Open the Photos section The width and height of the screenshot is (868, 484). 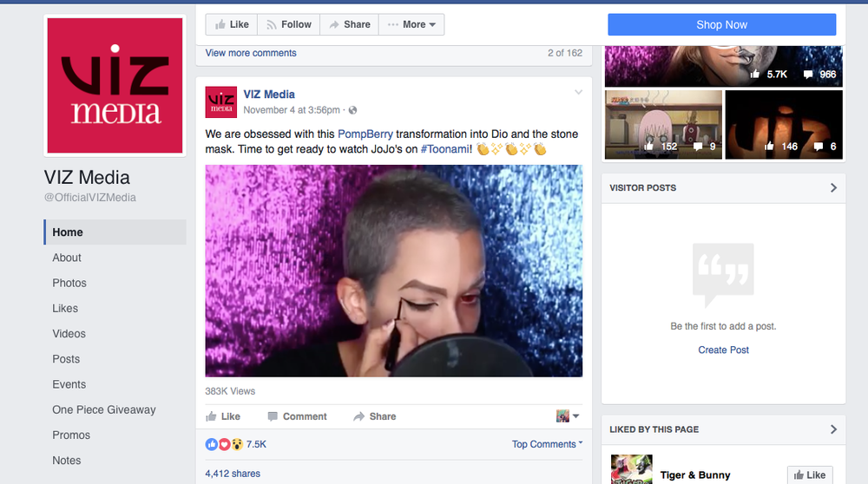click(69, 284)
